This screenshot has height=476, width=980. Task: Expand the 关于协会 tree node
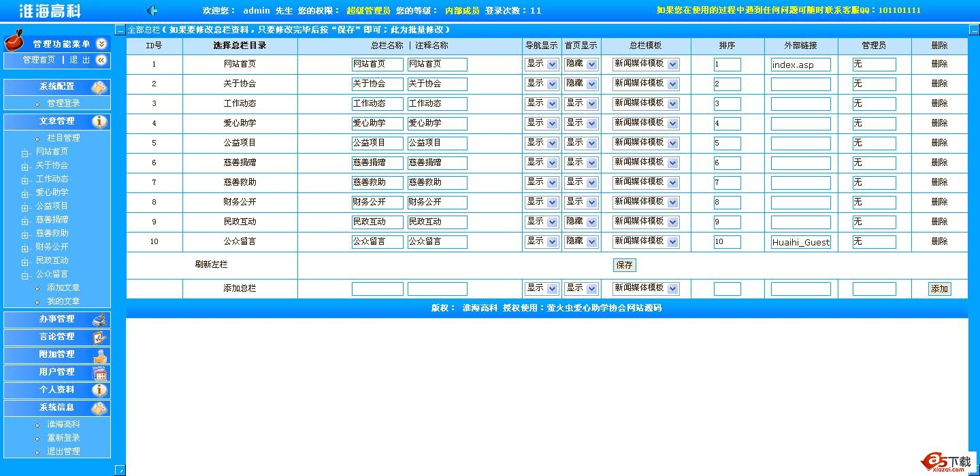pyautogui.click(x=25, y=167)
